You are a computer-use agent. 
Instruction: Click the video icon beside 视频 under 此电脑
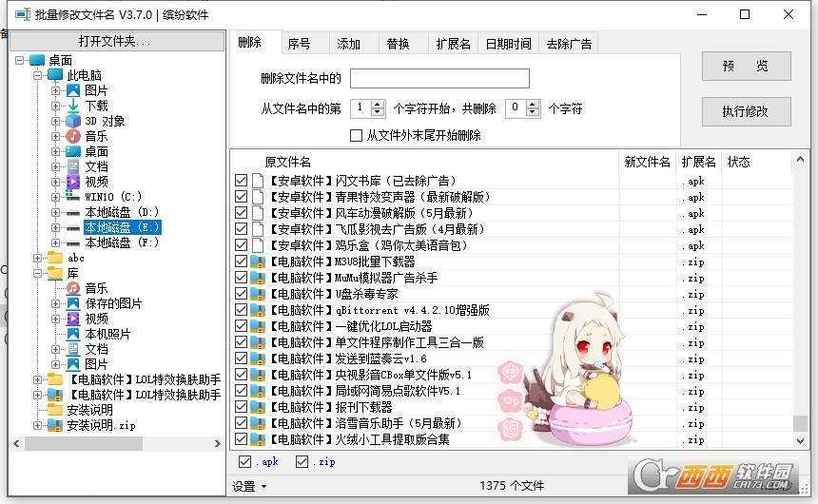click(73, 182)
